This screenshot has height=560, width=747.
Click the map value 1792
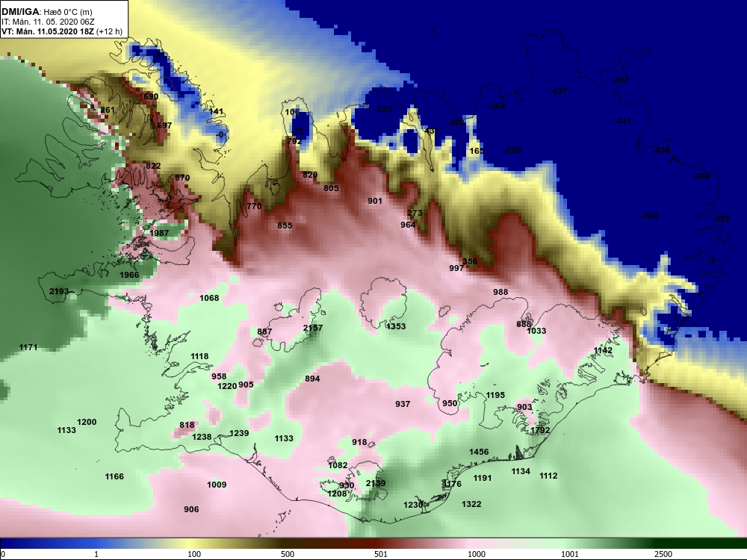pyautogui.click(x=540, y=430)
